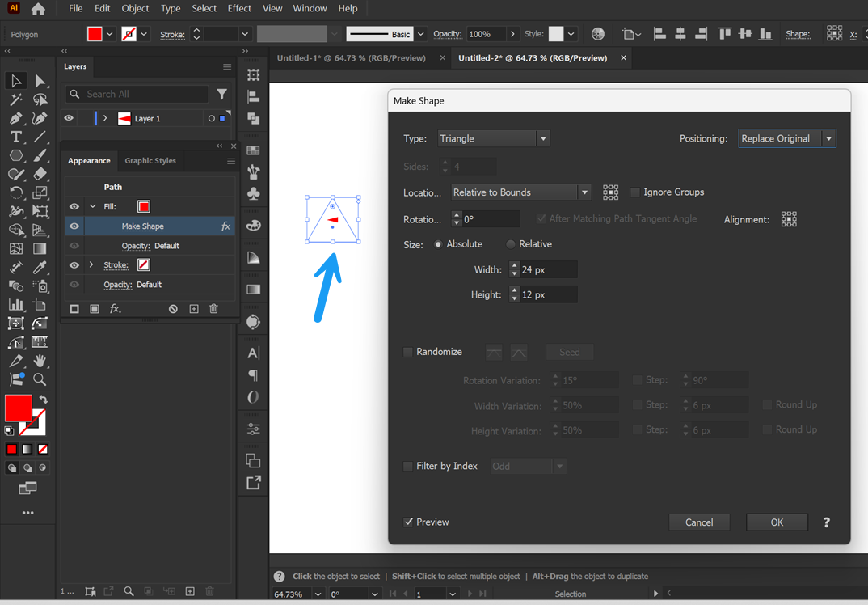
Task: Uncheck the Preview checkbox
Action: pos(409,522)
